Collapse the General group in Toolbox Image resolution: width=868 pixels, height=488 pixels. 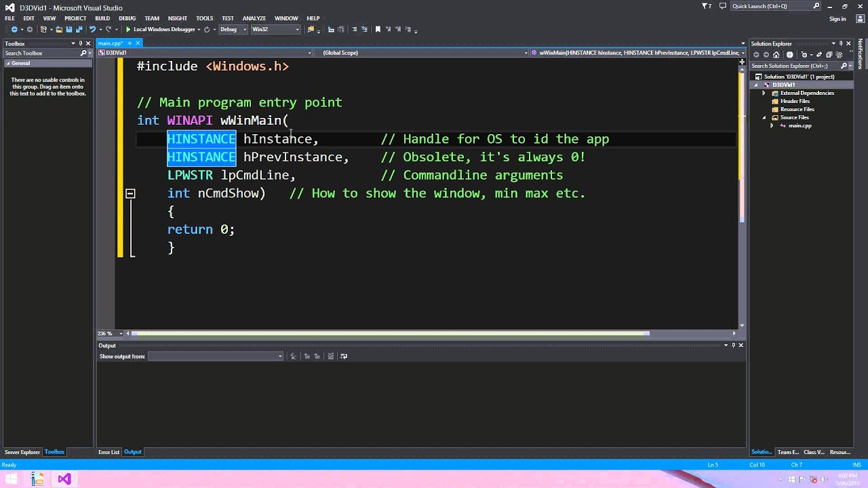pyautogui.click(x=7, y=63)
